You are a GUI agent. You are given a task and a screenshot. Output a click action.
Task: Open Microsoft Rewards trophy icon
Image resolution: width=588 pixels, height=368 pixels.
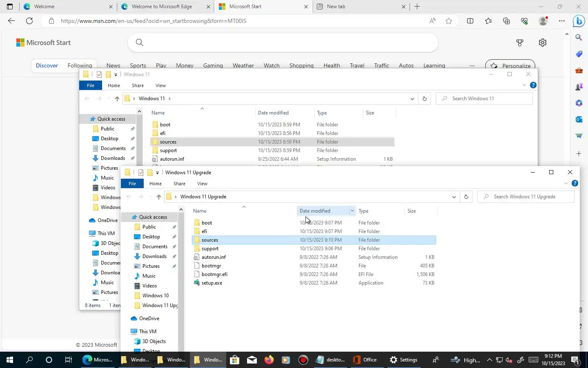click(520, 43)
